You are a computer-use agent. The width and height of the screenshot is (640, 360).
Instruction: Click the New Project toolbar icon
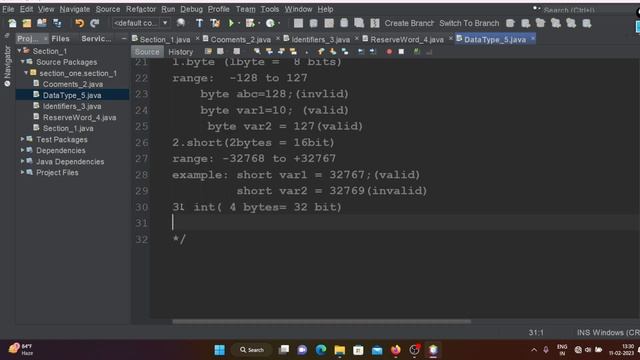click(x=27, y=23)
